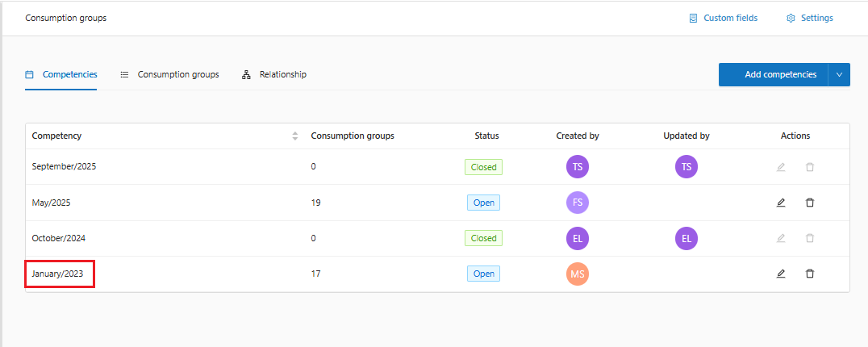This screenshot has width=868, height=347.
Task: Click the EL avatar under Updated by
Action: click(686, 238)
